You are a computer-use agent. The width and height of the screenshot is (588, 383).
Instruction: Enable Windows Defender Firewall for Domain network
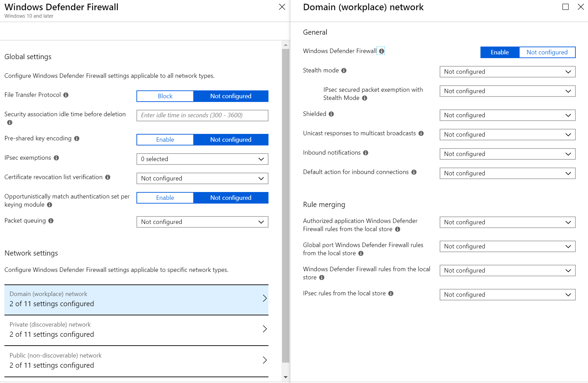click(499, 52)
